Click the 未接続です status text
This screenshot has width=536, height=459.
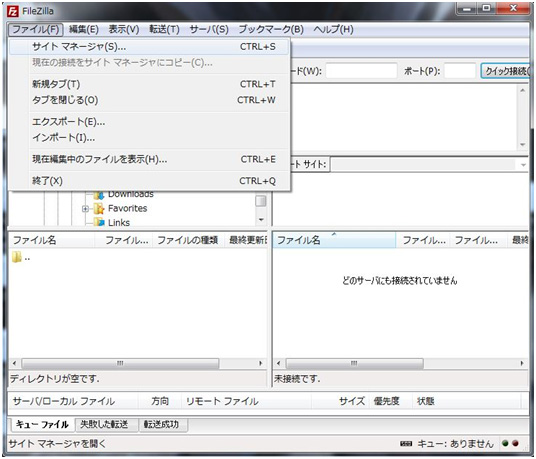tap(297, 379)
